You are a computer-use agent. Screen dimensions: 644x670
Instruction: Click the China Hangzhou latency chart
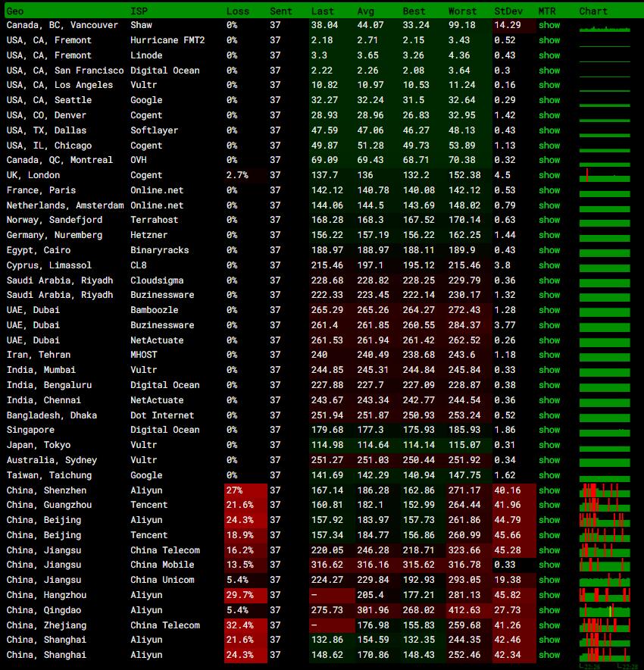click(x=605, y=595)
